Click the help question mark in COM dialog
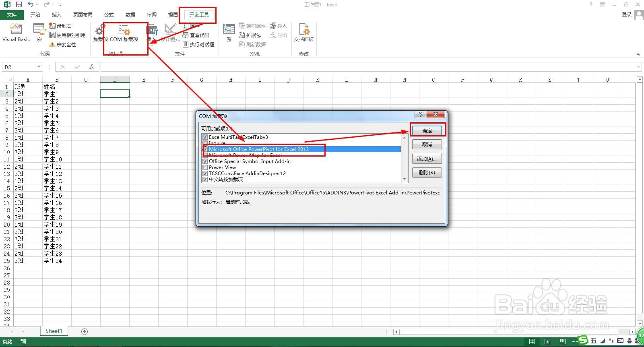Screen dimensions: 644x347 (421, 114)
